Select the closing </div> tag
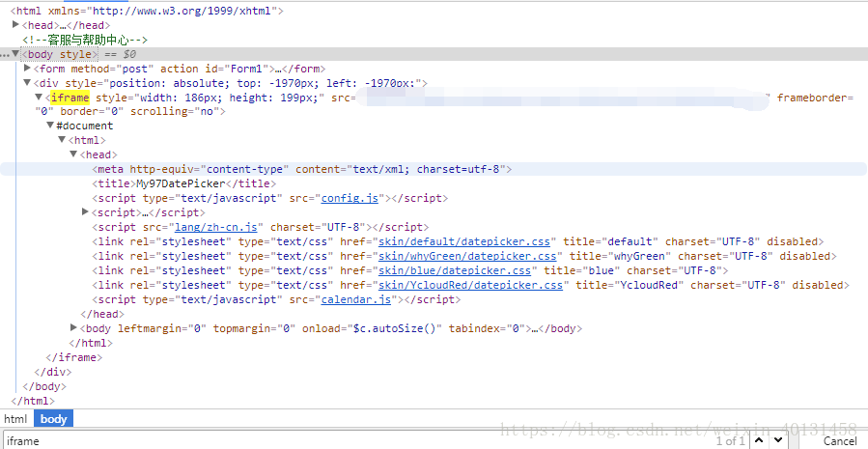Viewport: 868px width, 449px height. [x=53, y=372]
